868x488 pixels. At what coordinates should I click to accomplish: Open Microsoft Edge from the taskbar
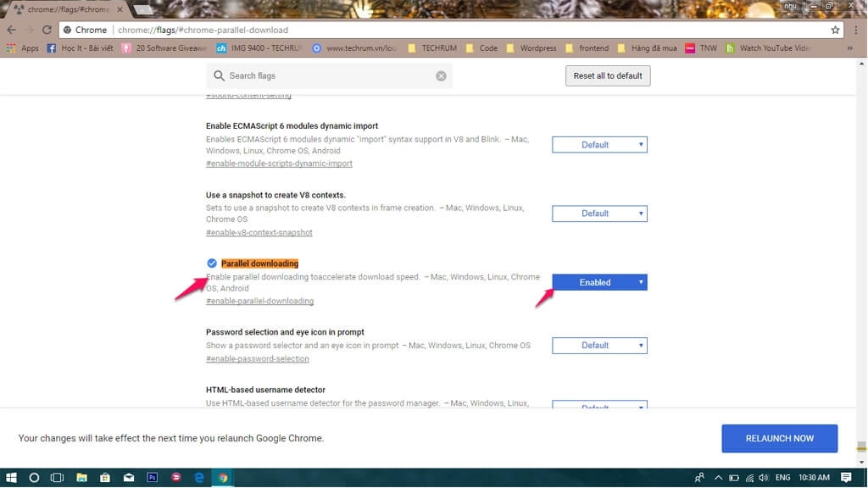click(x=199, y=478)
